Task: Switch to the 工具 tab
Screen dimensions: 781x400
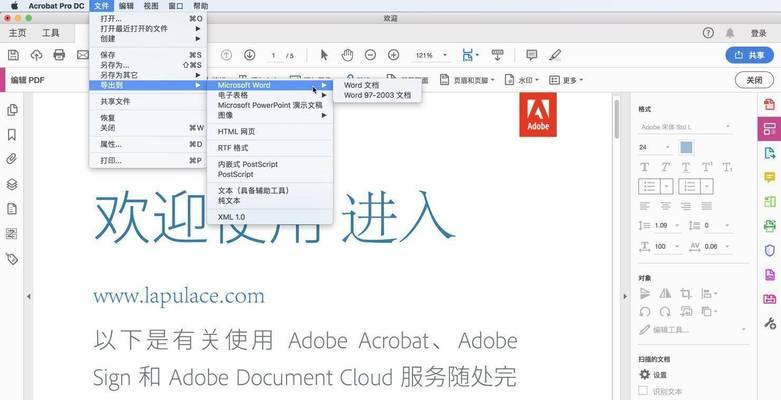Action: (x=50, y=33)
